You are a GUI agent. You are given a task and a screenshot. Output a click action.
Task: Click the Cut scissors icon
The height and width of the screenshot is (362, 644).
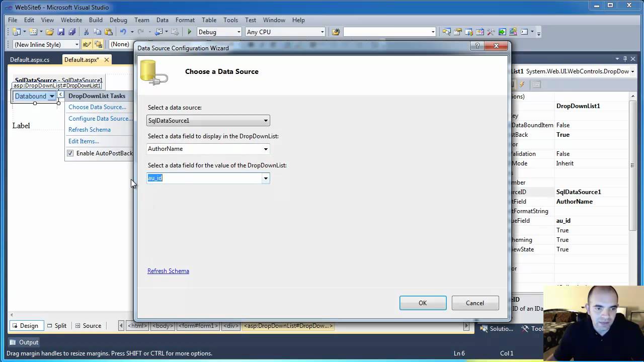click(87, 32)
